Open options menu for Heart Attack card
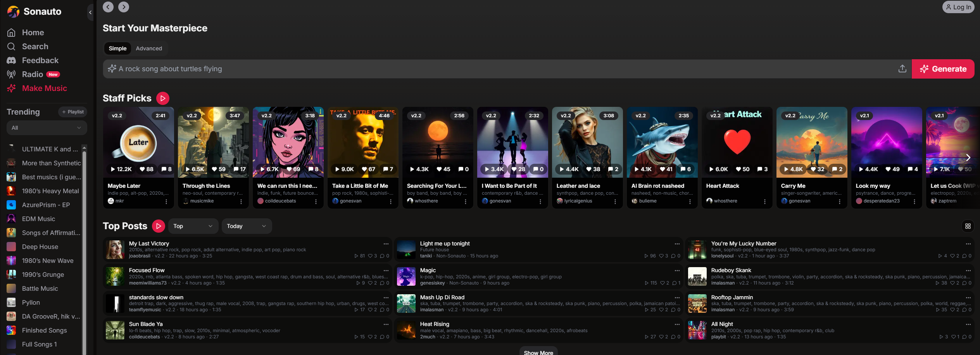Screen dimensions: 980x355 click(765, 201)
